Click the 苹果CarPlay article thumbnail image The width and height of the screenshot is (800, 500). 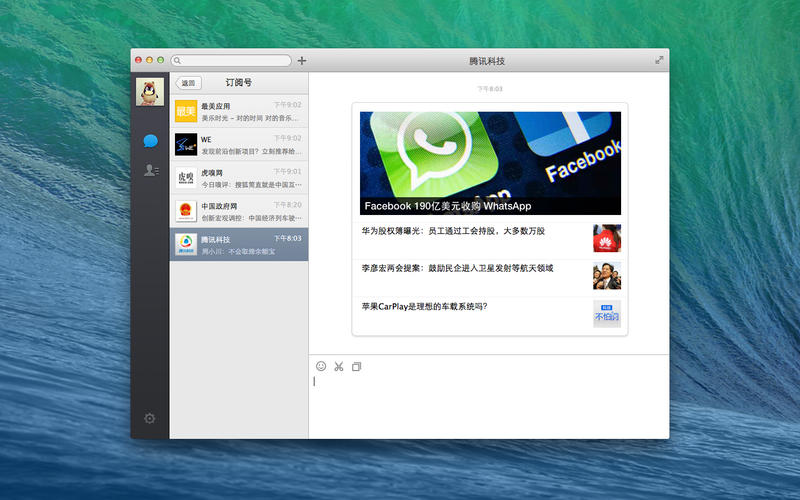[606, 314]
